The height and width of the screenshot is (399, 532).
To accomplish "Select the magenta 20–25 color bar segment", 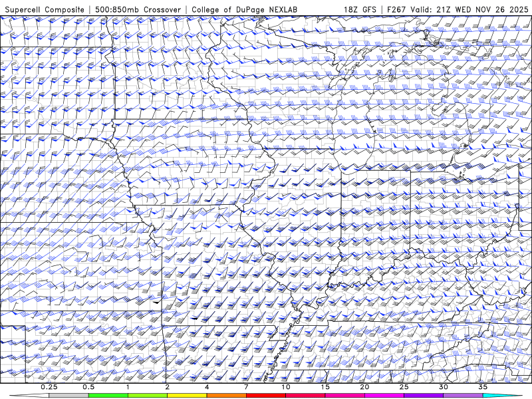I will (x=384, y=396).
